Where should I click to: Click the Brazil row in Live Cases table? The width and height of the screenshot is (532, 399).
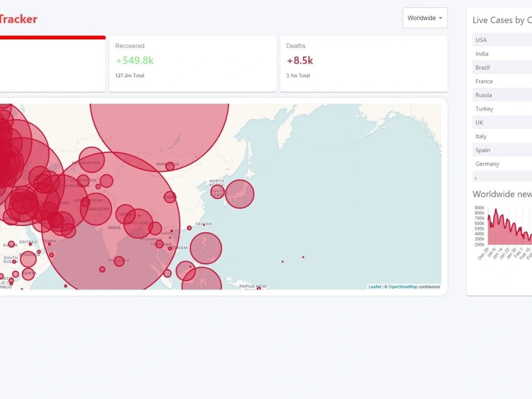click(502, 68)
